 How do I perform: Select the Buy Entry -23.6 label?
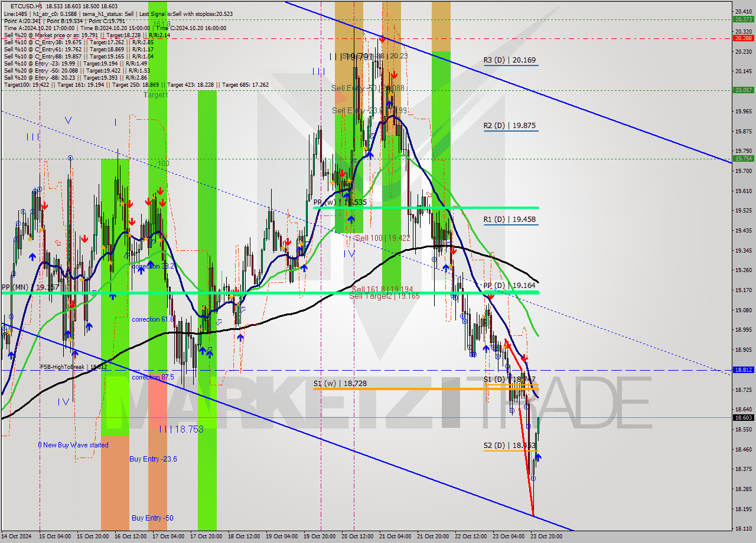coord(153,459)
